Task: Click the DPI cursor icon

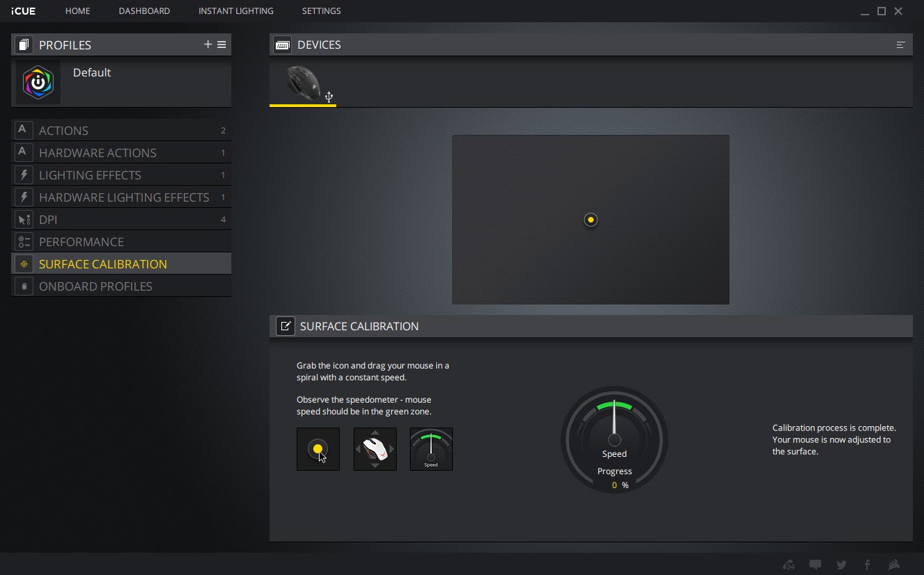Action: (24, 219)
